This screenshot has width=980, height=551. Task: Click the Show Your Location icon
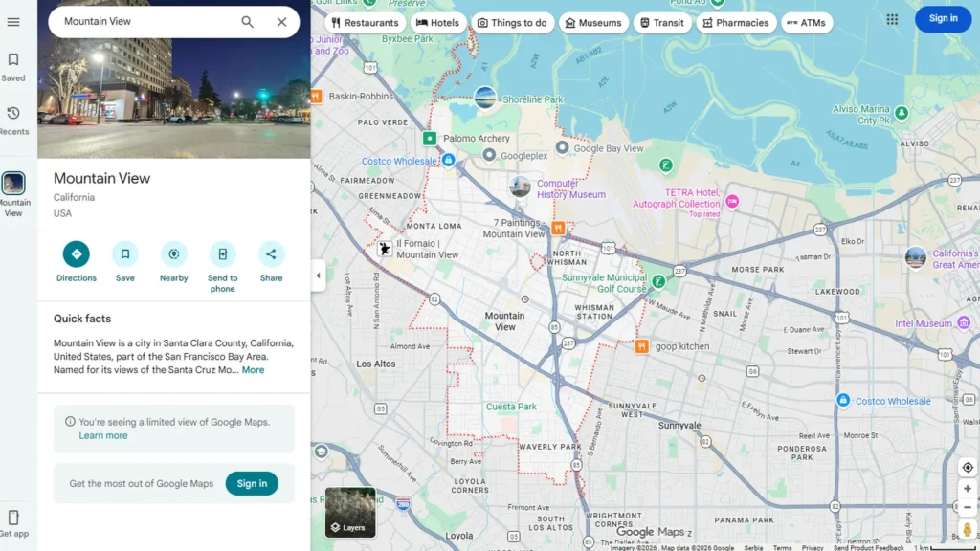coord(967,467)
